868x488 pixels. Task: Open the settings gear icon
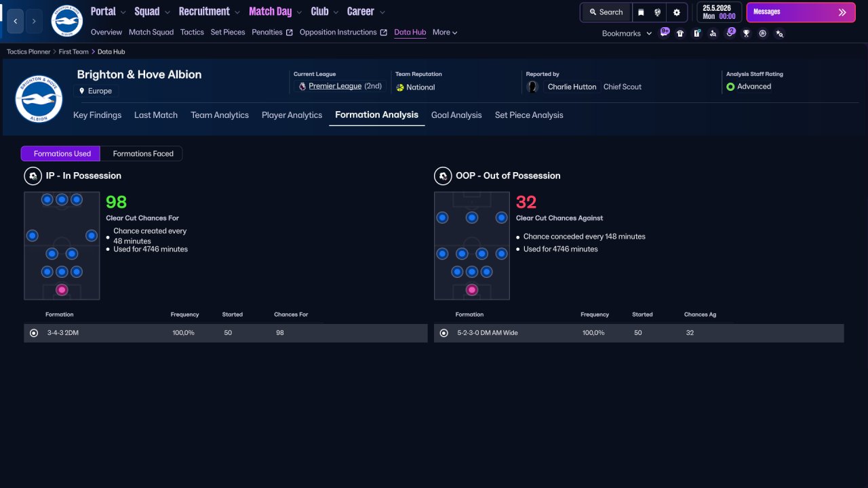pyautogui.click(x=676, y=12)
